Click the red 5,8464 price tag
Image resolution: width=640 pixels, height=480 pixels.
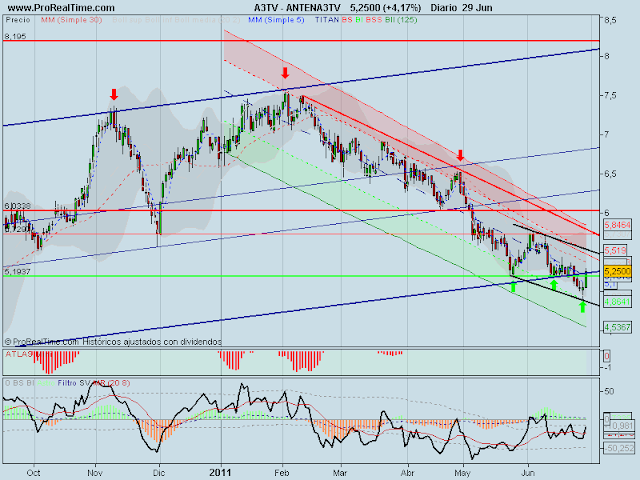[x=618, y=224]
